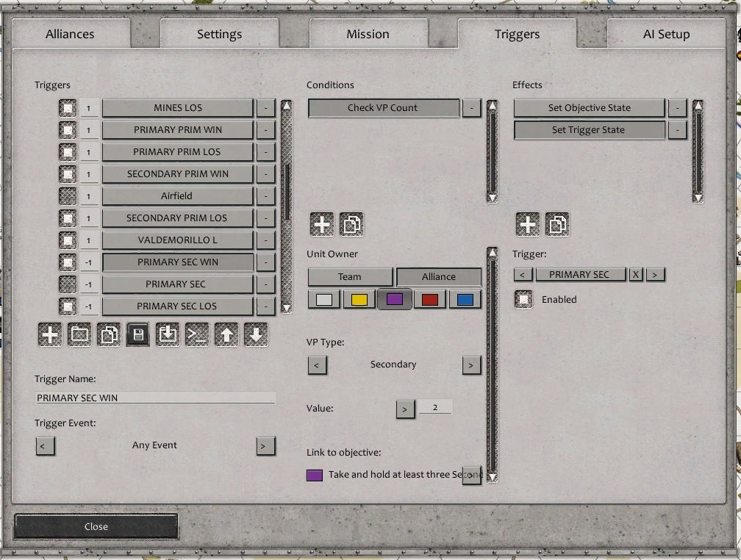Image resolution: width=741 pixels, height=560 pixels.
Task: Select Team as the unit owner
Action: [350, 277]
